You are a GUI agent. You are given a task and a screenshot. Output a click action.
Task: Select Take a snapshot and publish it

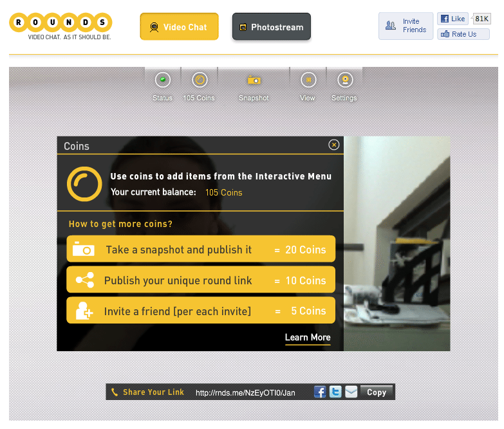(201, 249)
